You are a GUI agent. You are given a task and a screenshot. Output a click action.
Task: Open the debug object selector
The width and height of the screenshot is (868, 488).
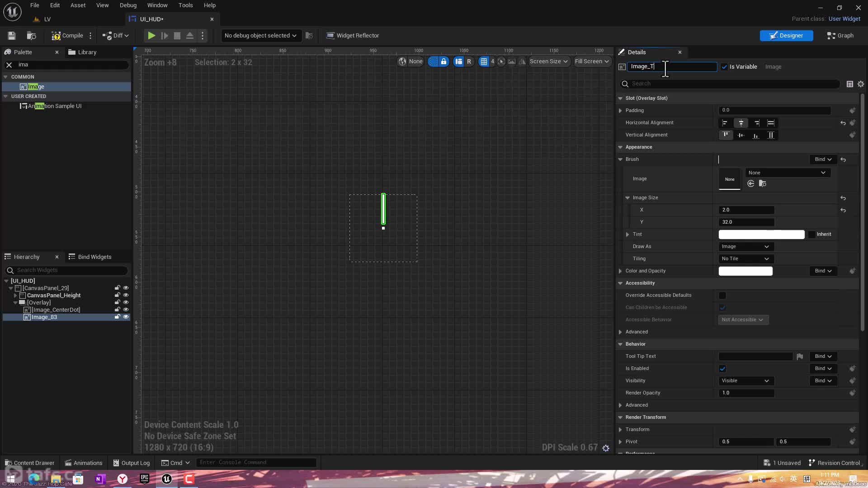click(x=260, y=36)
